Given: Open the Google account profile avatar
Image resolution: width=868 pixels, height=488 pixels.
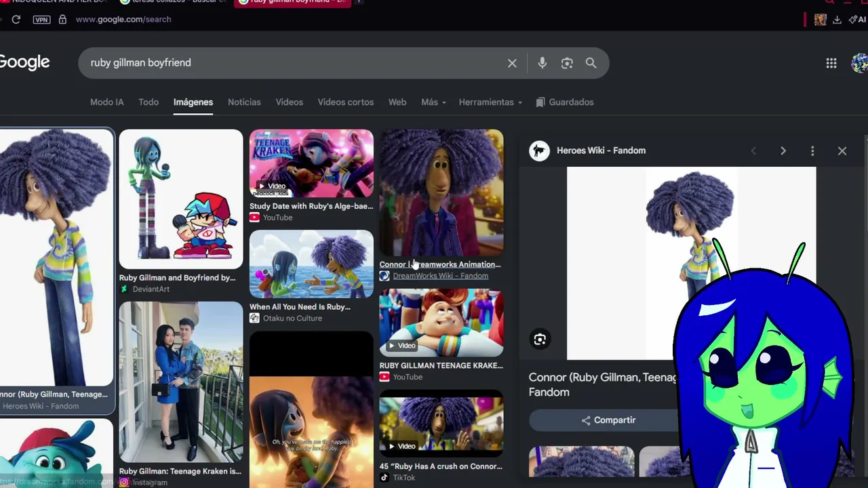Looking at the screenshot, I should click(860, 63).
